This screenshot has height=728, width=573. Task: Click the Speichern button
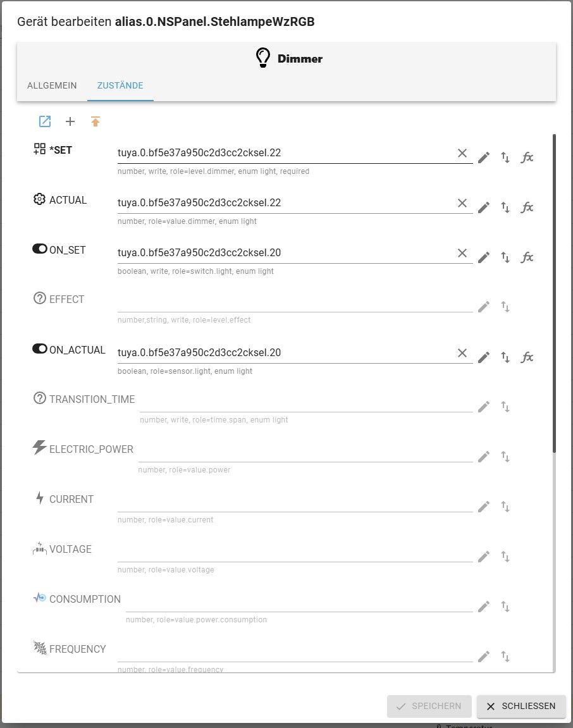point(429,706)
